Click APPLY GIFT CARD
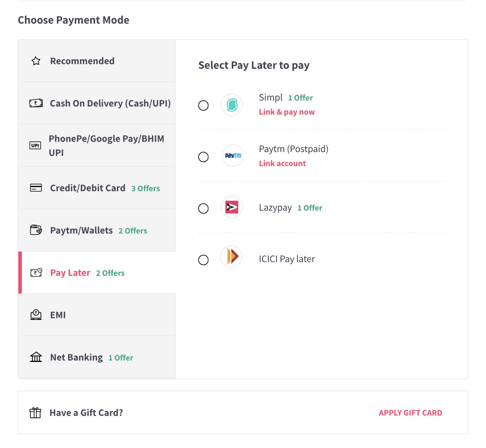The width and height of the screenshot is (486, 448). point(410,412)
